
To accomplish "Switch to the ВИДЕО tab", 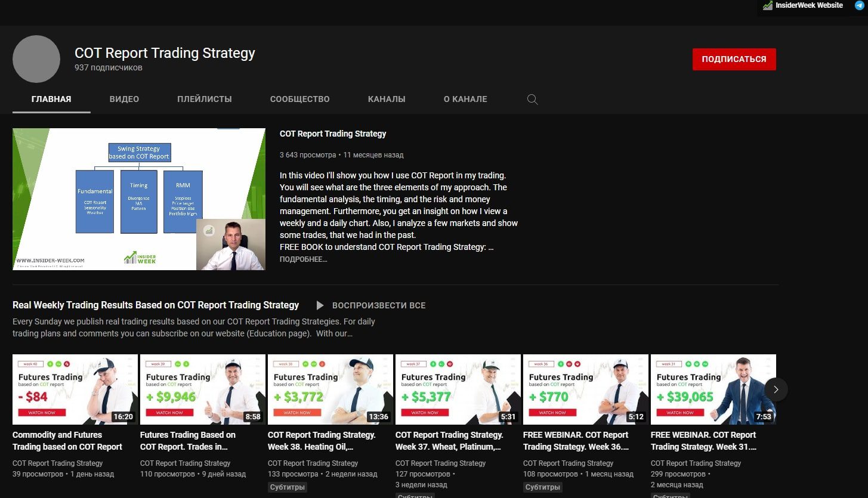I will click(x=124, y=99).
